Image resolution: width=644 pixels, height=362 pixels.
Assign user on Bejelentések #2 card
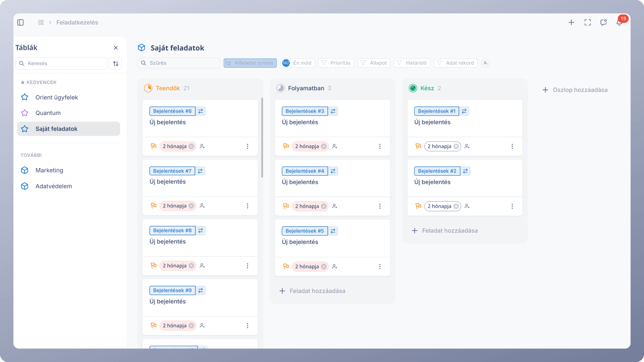[x=467, y=206]
